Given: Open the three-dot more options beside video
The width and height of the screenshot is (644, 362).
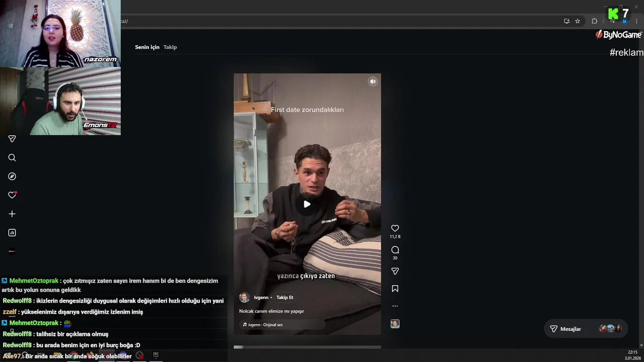Looking at the screenshot, I should pyautogui.click(x=395, y=306).
